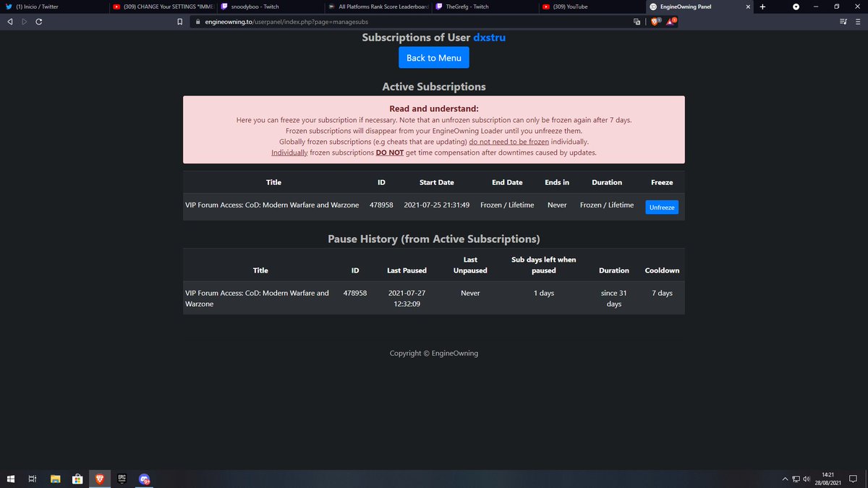868x488 pixels.
Task: Open Epic Games Launcher from taskbar
Action: [122, 479]
